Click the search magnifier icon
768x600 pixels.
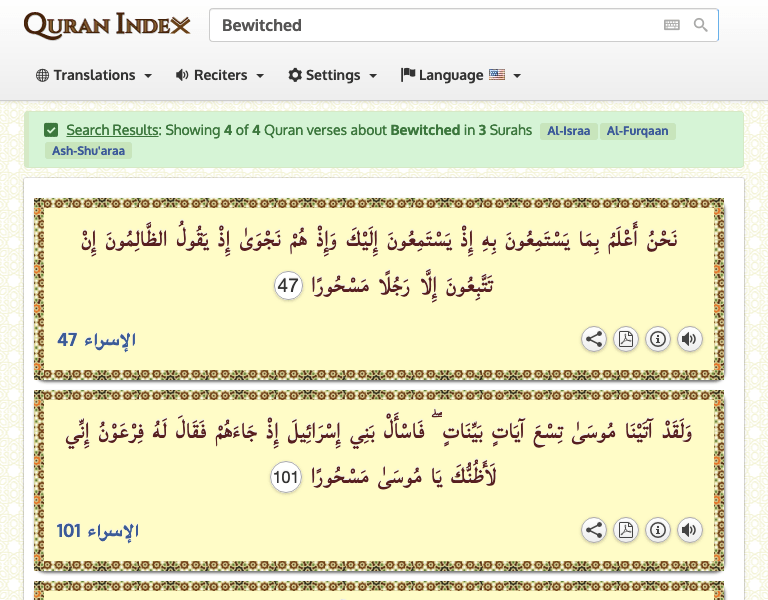pyautogui.click(x=701, y=25)
